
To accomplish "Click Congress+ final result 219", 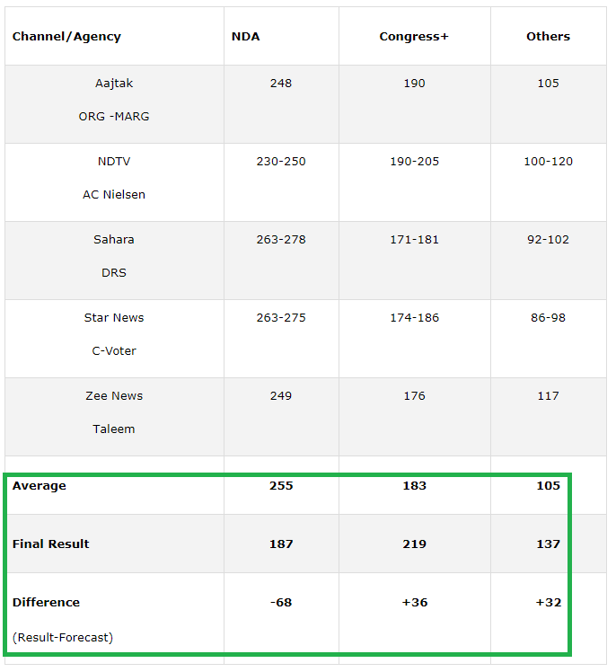I will pyautogui.click(x=414, y=544).
